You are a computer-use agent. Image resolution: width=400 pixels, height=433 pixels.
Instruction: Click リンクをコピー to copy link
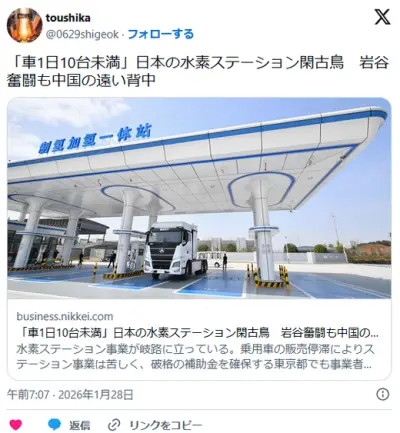pos(166,425)
